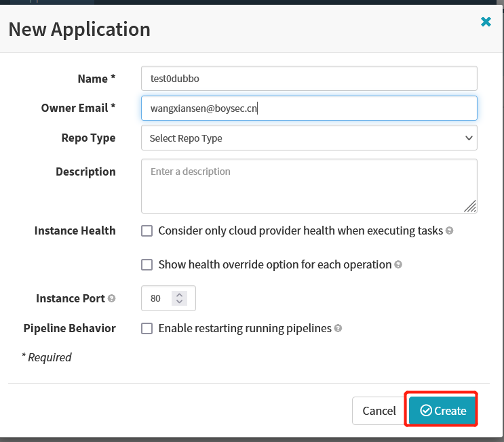Enable consider only cloud provider health checkbox
The width and height of the screenshot is (504, 442).
pyautogui.click(x=147, y=230)
